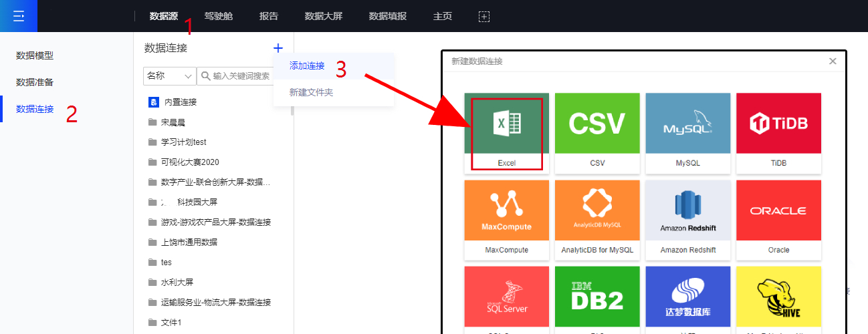Open the 名称 search type dropdown
The width and height of the screenshot is (868, 334).
tap(169, 76)
